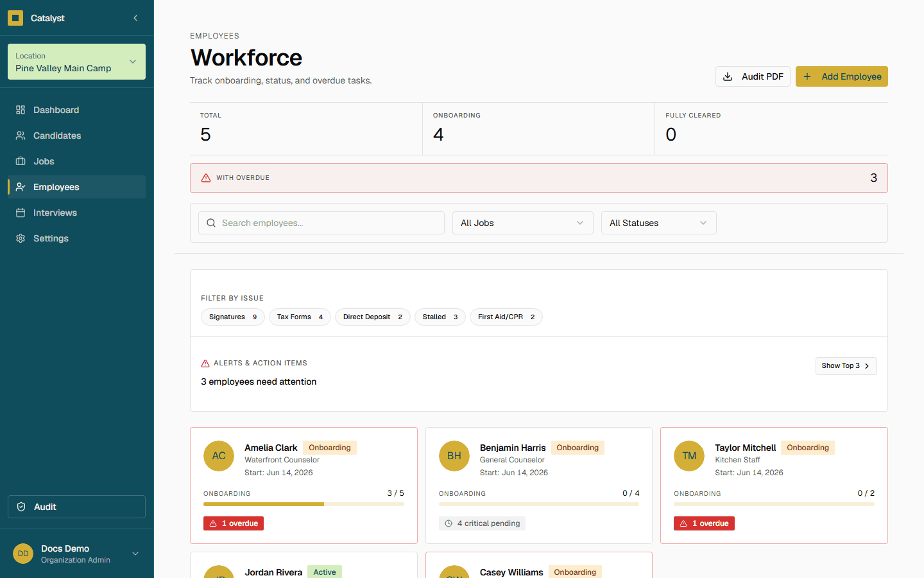Open Amelia Clark's employee card name
Screen dimensions: 924x578
click(271, 448)
